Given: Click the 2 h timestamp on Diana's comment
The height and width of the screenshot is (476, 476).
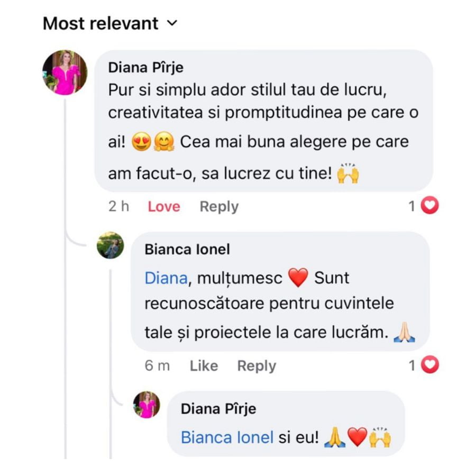Looking at the screenshot, I should pyautogui.click(x=118, y=207).
